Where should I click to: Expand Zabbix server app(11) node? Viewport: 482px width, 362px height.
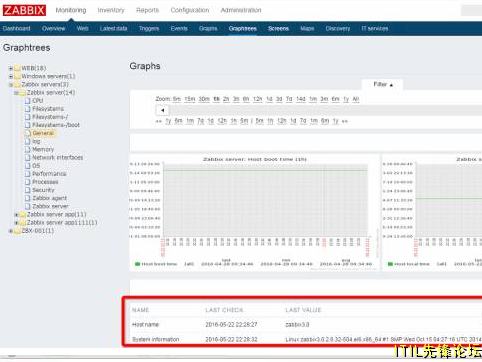[x=16, y=214]
